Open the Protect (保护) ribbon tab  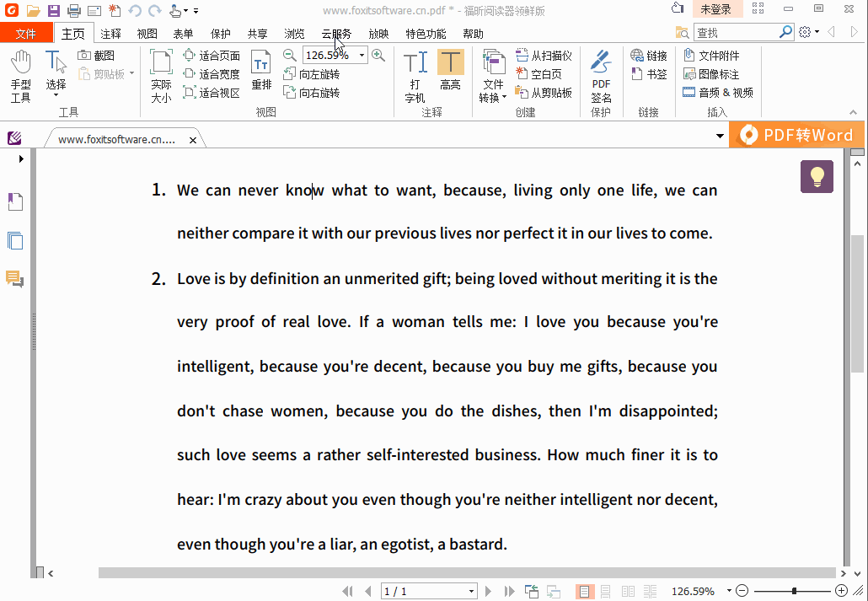pos(221,34)
